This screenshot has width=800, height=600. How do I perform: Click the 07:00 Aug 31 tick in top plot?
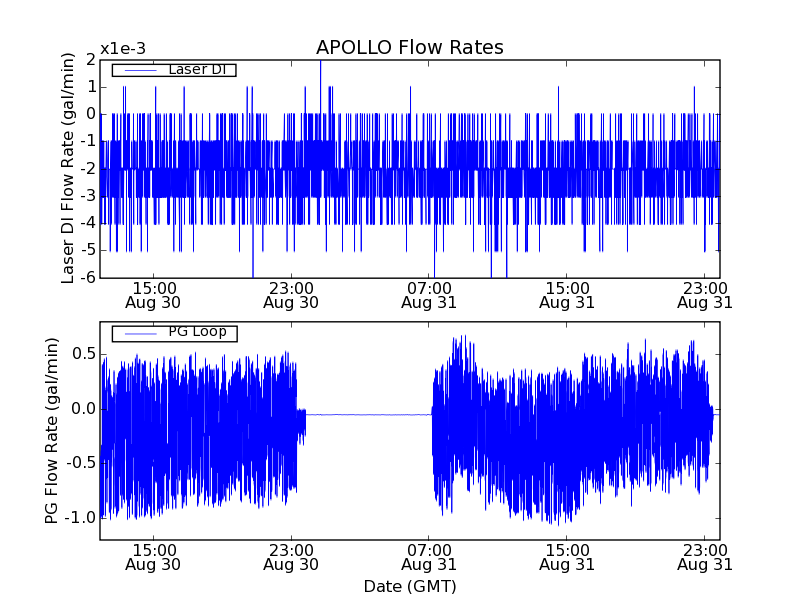(429, 293)
